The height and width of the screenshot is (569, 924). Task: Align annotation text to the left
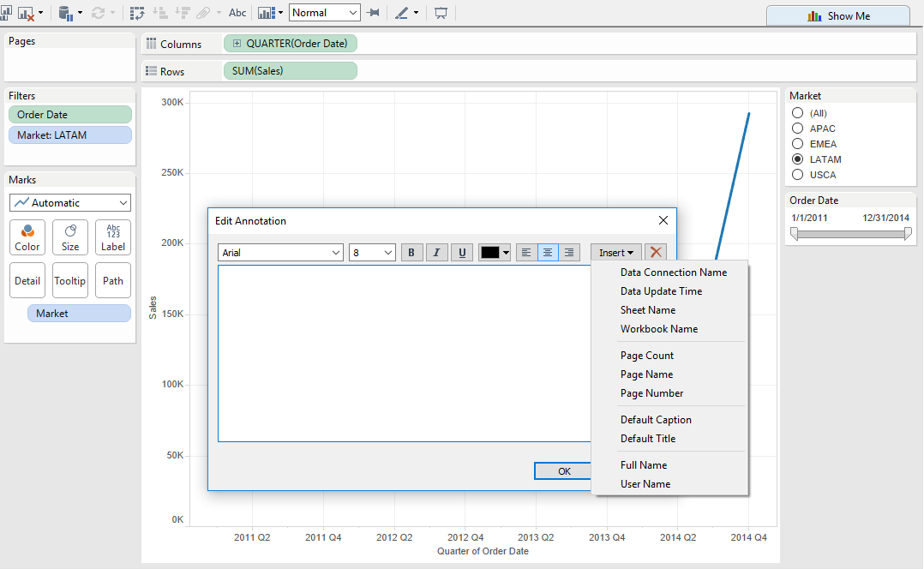click(526, 253)
